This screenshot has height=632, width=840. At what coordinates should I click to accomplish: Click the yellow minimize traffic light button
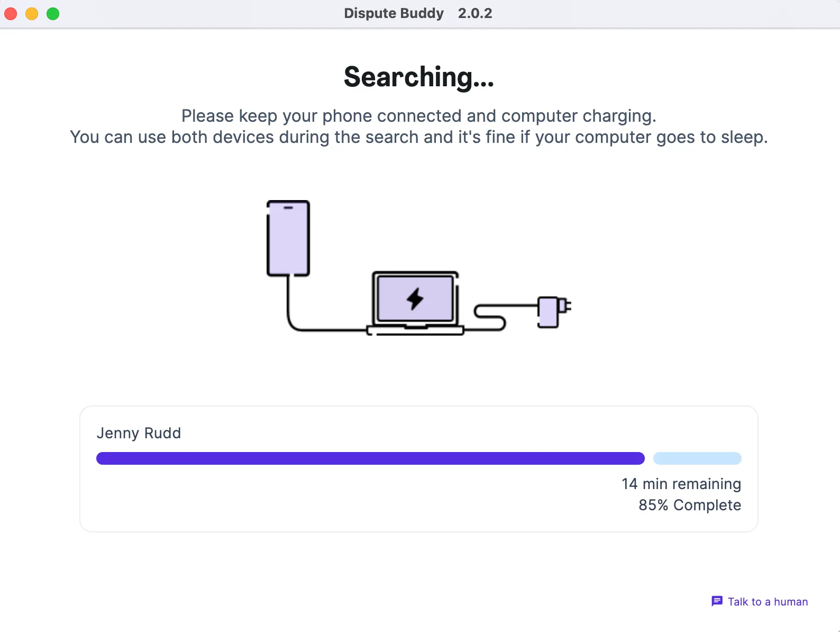coord(32,14)
